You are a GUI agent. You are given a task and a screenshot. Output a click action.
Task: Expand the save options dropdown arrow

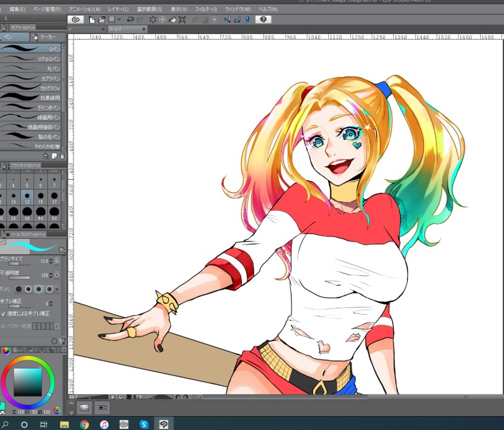pos(118,20)
